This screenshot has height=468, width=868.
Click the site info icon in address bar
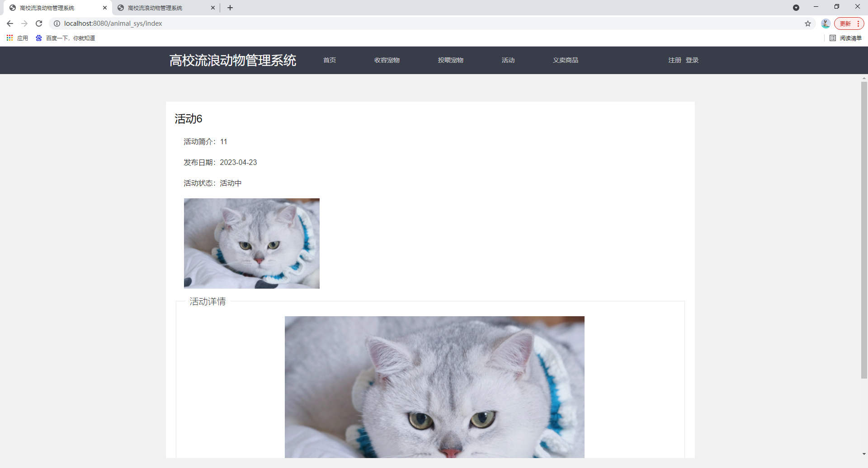(x=57, y=23)
